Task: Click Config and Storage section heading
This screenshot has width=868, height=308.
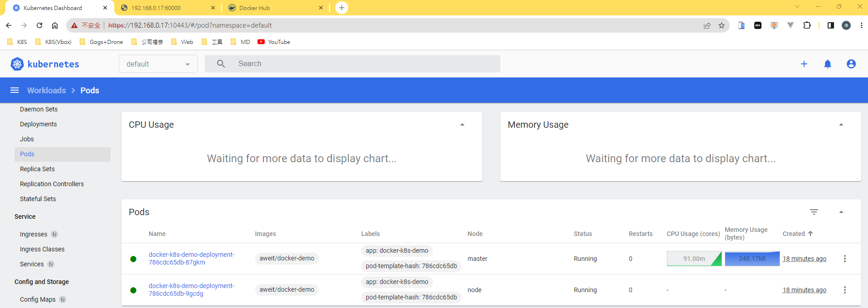Action: click(x=42, y=282)
